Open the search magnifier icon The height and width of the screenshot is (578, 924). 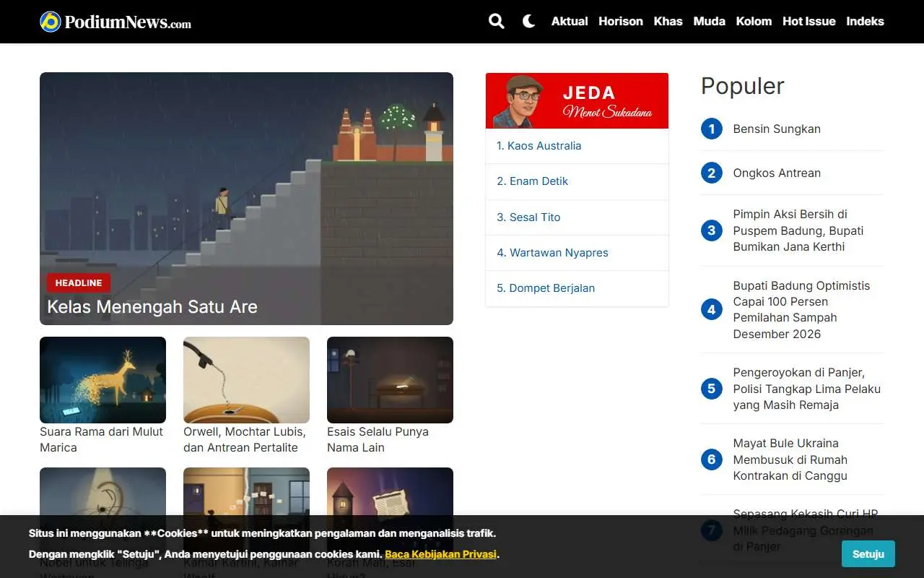tap(496, 21)
